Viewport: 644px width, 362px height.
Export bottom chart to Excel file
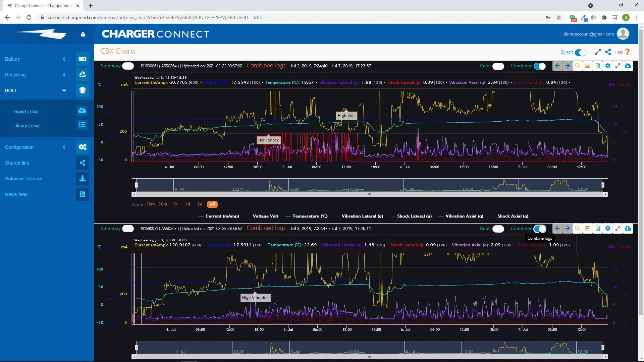(598, 229)
